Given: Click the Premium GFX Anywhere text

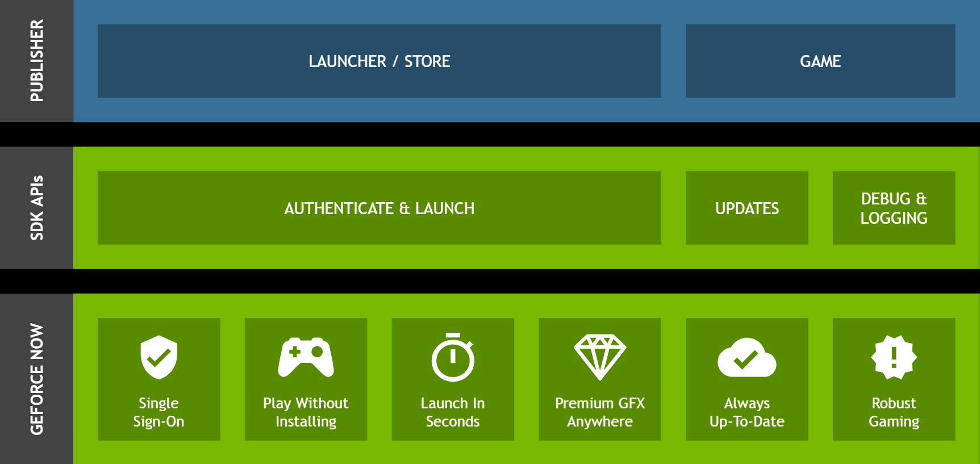Looking at the screenshot, I should 600,412.
